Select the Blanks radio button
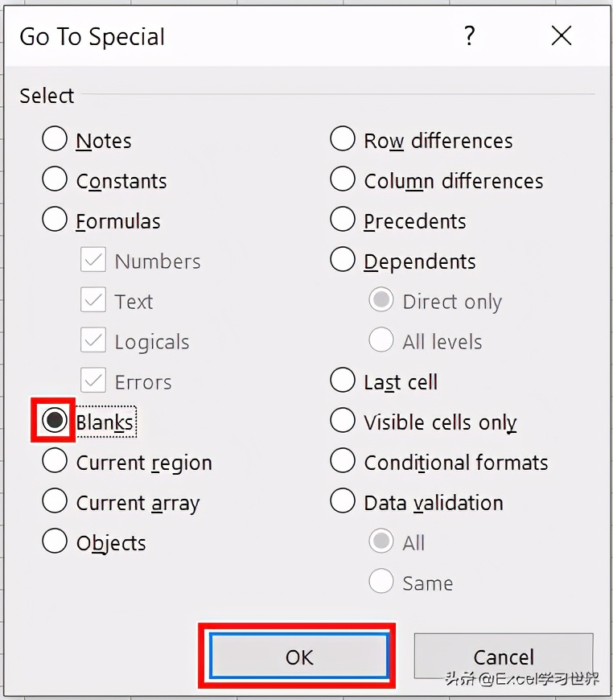 pos(55,421)
